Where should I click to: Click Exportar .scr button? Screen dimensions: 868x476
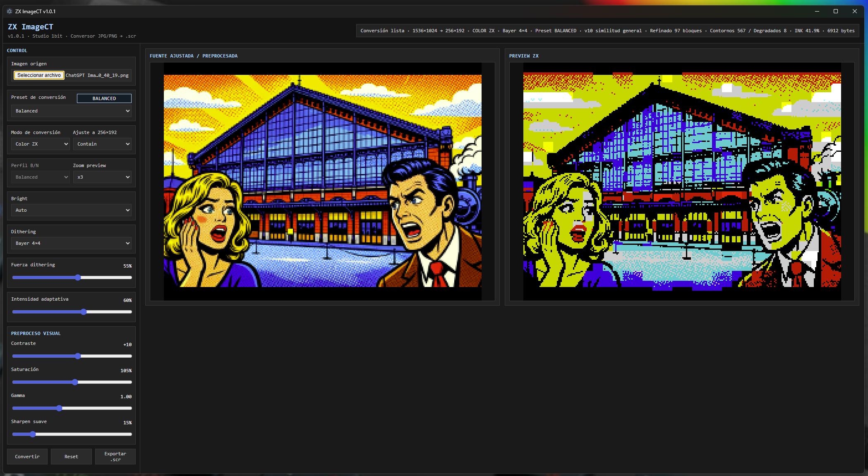point(115,457)
